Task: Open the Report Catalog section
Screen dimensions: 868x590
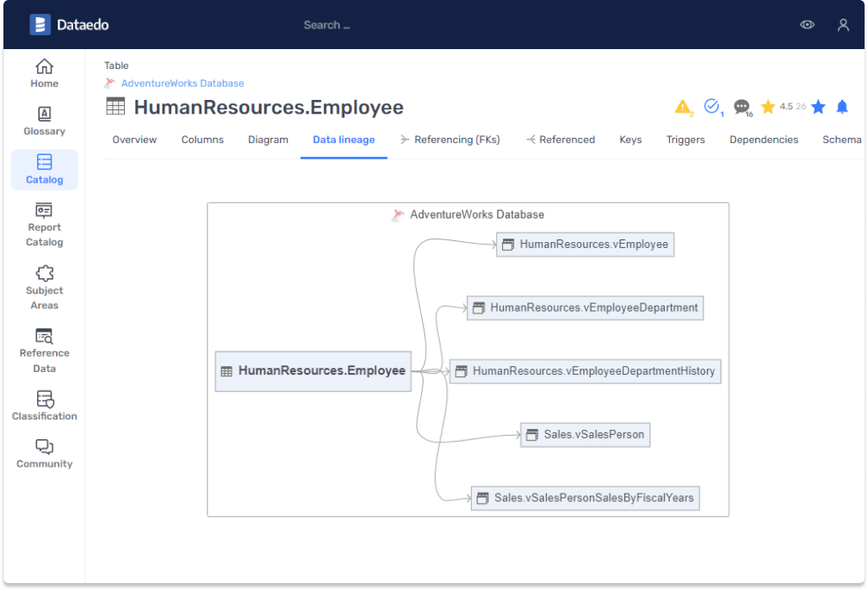Action: pyautogui.click(x=44, y=224)
